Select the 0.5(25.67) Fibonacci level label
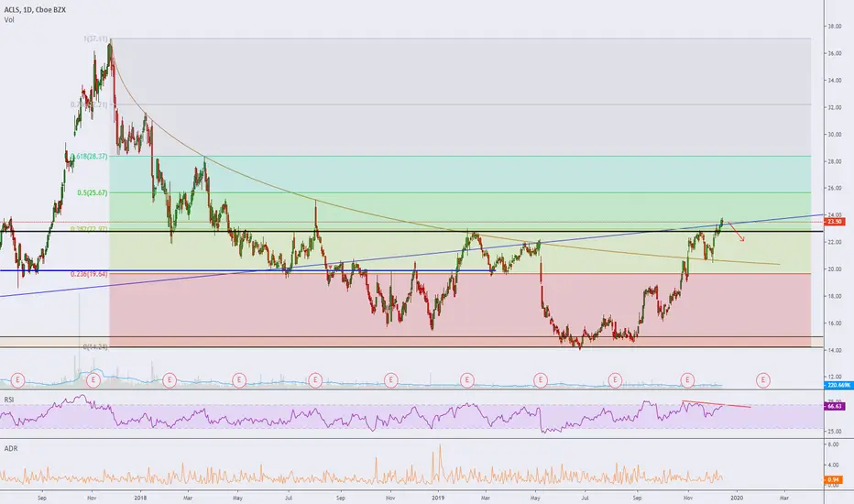The image size is (854, 504). pyautogui.click(x=92, y=192)
